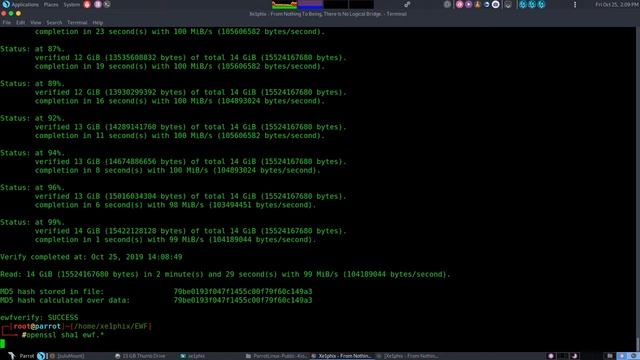Open the System menu in top panel
This screenshot has width=640, height=360.
click(72, 4)
